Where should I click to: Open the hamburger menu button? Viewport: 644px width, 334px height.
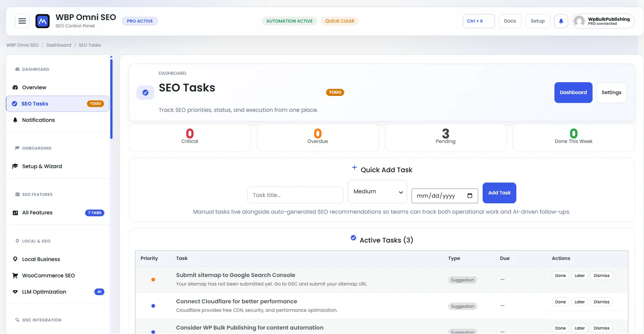coord(22,21)
